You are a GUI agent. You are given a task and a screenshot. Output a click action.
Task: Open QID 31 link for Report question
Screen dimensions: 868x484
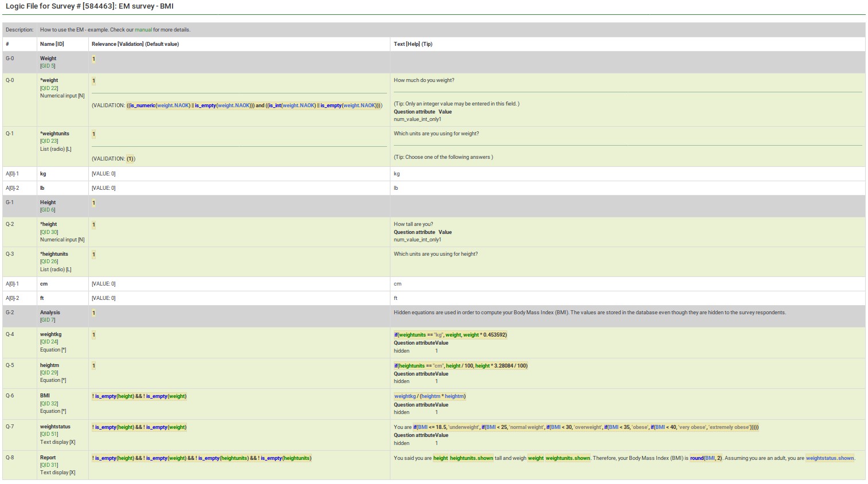[49, 465]
